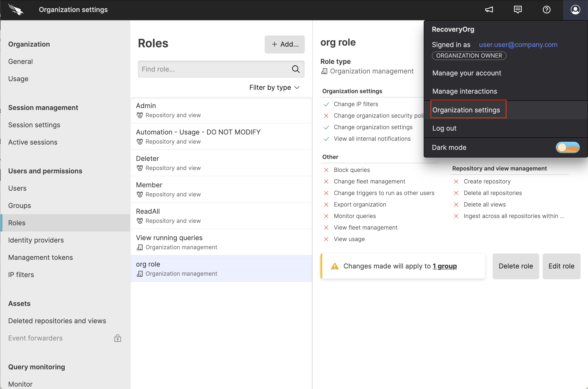The height and width of the screenshot is (389, 588).
Task: Click the Edit role button
Action: click(x=561, y=266)
